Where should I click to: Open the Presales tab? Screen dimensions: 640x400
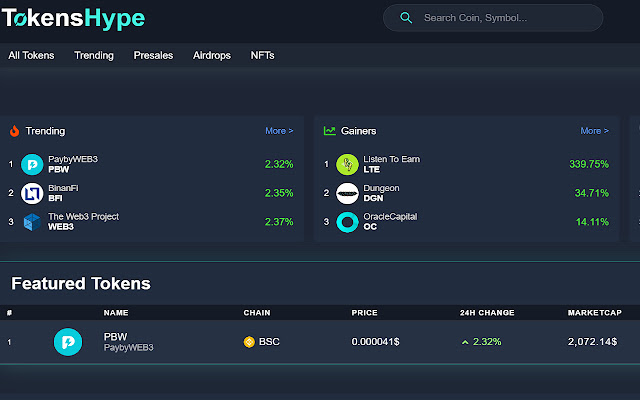pyautogui.click(x=153, y=56)
